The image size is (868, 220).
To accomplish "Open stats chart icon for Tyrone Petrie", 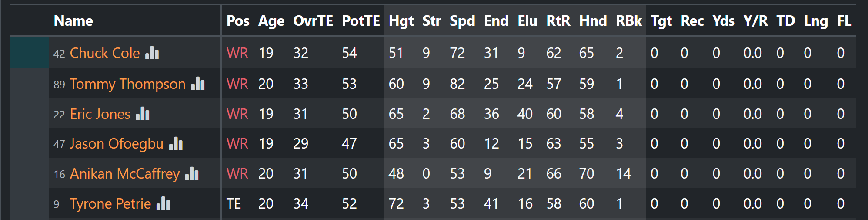I will pyautogui.click(x=163, y=203).
